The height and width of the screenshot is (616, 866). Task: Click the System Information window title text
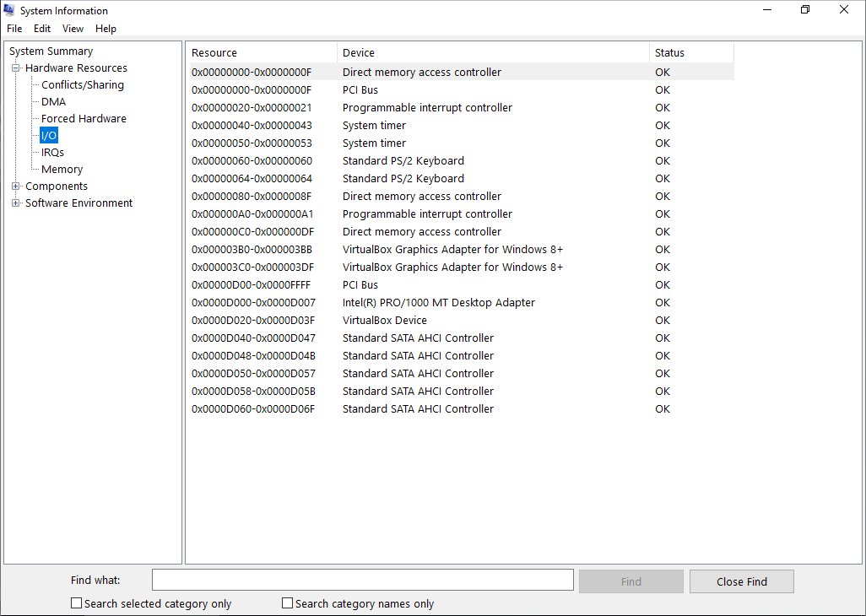64,10
